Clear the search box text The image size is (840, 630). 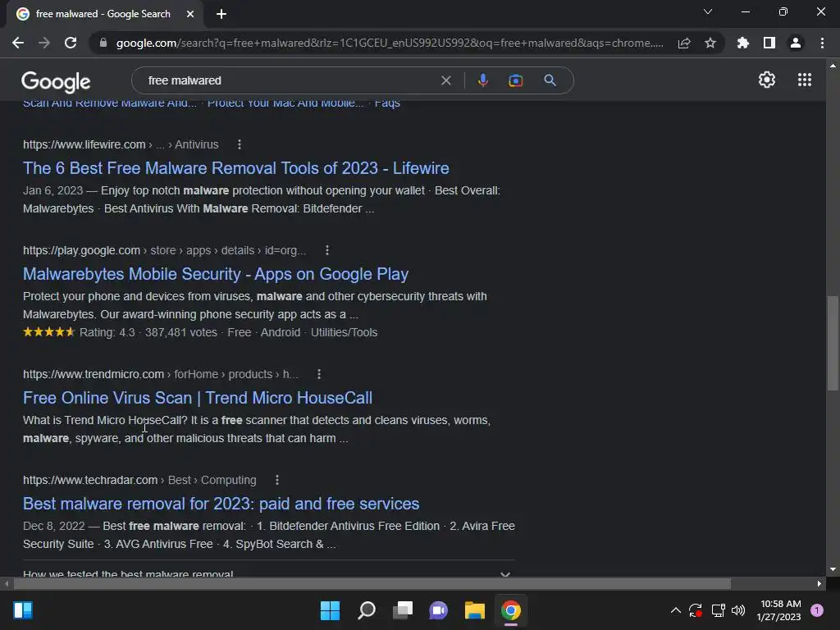click(x=445, y=80)
